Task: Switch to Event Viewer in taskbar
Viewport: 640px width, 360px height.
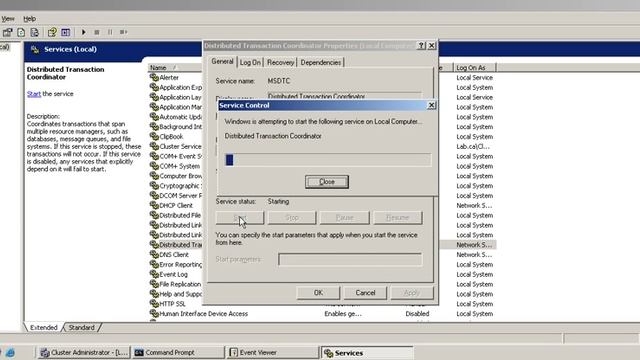Action: coord(273,353)
